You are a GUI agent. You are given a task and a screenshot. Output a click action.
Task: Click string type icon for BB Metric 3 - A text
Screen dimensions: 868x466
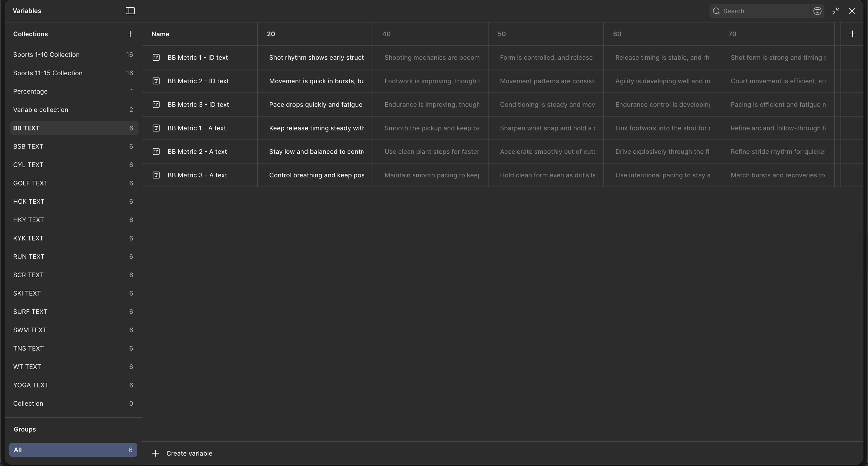point(156,175)
